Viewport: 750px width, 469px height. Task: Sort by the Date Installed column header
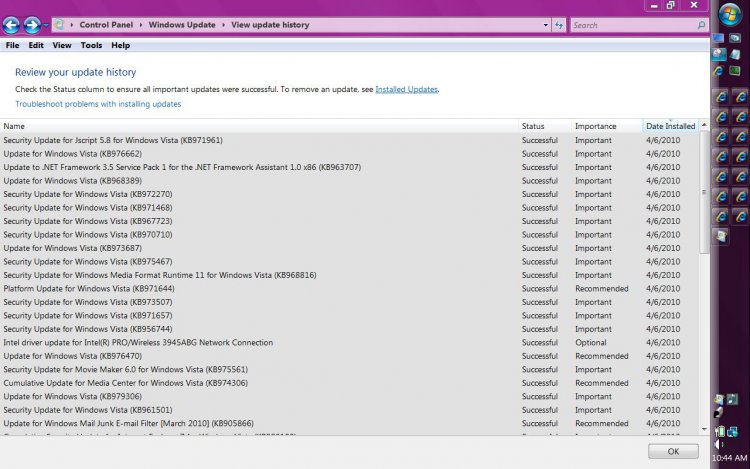click(670, 126)
